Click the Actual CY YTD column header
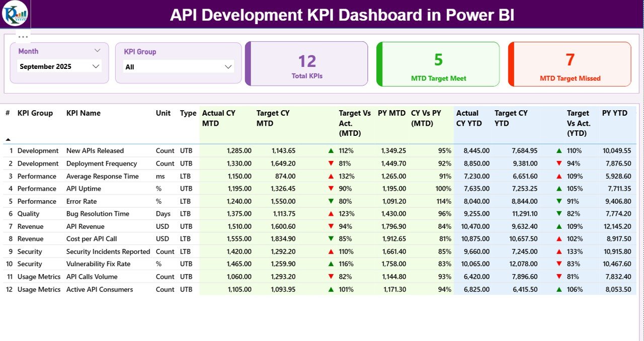This screenshot has width=644, height=341. (469, 118)
